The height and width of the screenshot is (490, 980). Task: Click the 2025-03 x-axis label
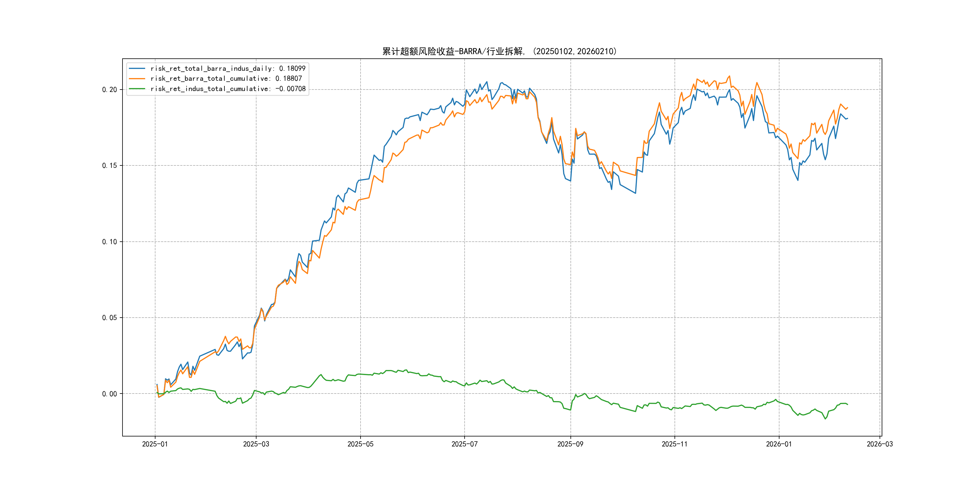[x=256, y=444]
